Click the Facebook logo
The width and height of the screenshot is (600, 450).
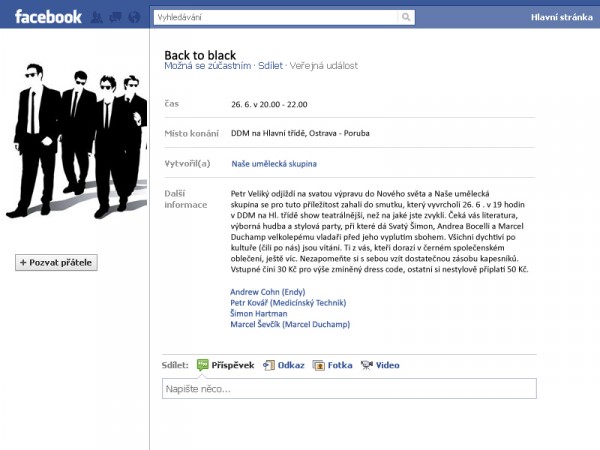47,16
